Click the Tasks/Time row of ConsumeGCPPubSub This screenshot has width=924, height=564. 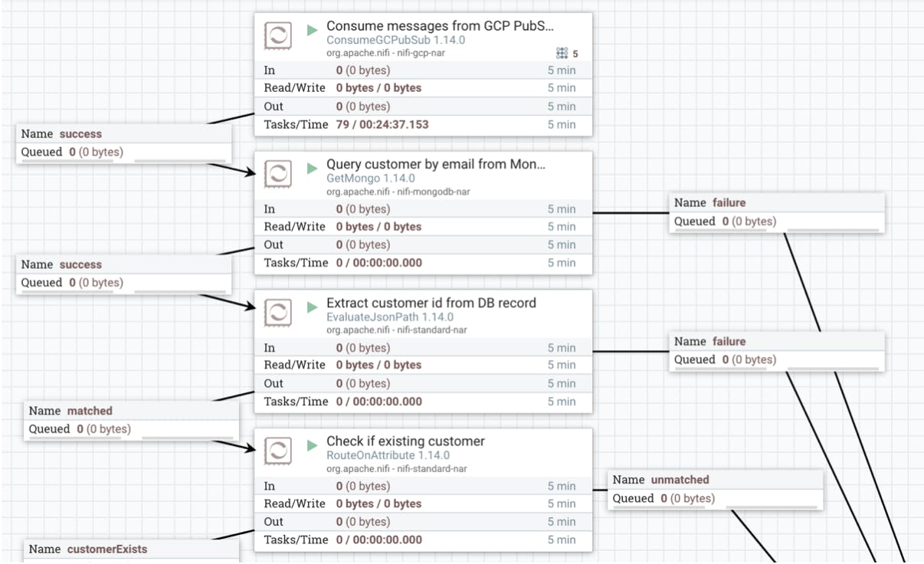point(423,125)
